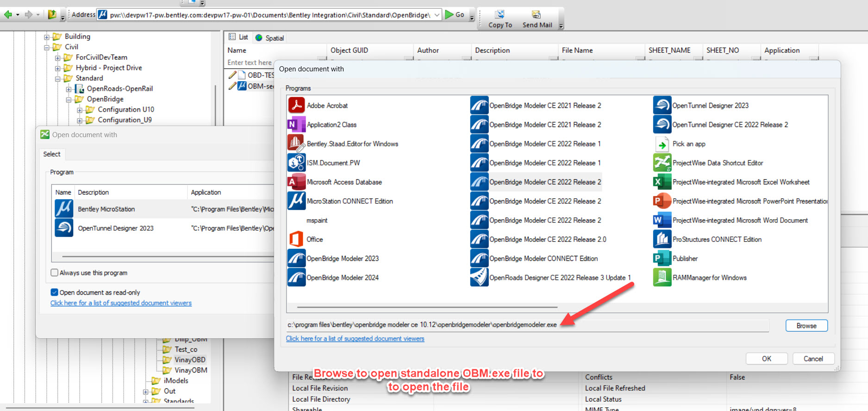This screenshot has height=411, width=868.
Task: Collapse the Civil folder node
Action: click(x=47, y=47)
